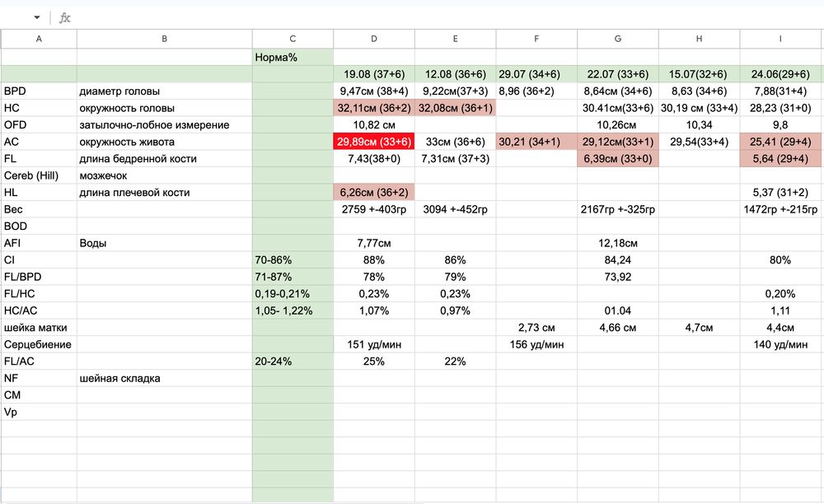Select column D header
The image size is (824, 504).
(374, 39)
